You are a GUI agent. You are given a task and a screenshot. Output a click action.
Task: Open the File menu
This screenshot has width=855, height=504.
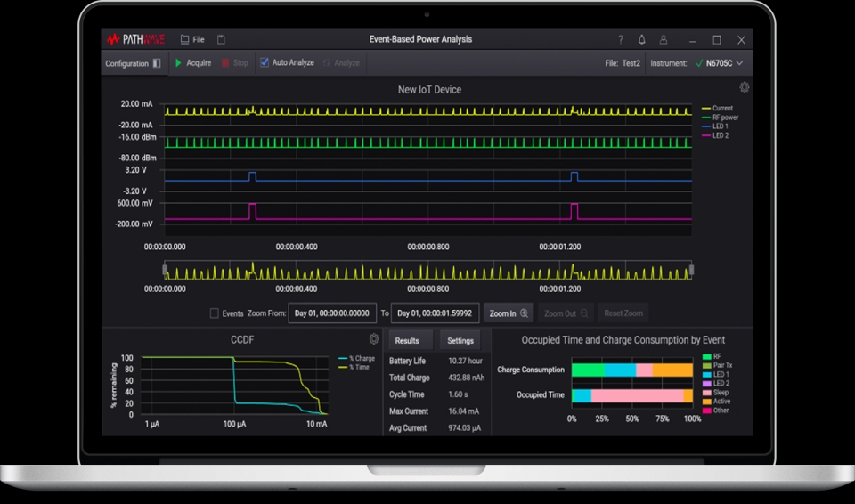(x=192, y=39)
